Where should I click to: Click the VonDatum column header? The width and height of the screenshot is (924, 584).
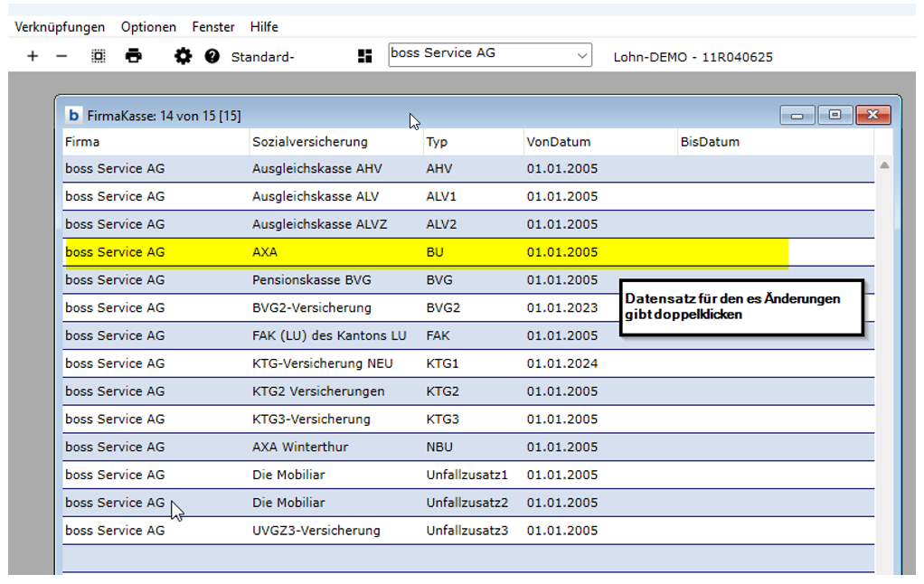pos(558,142)
